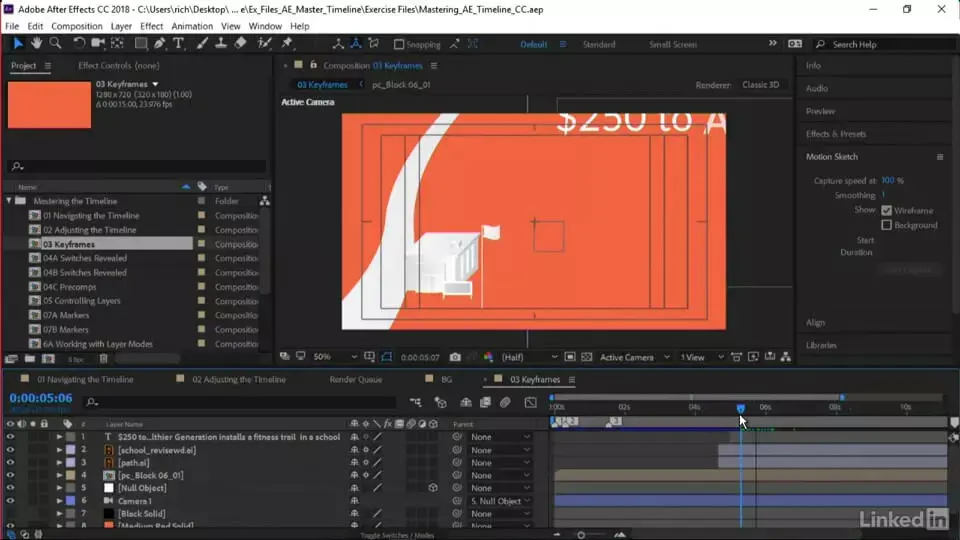Toggle the Wireframe checkbox in Motion Sketch
This screenshot has width=960, height=540.
pyautogui.click(x=887, y=211)
